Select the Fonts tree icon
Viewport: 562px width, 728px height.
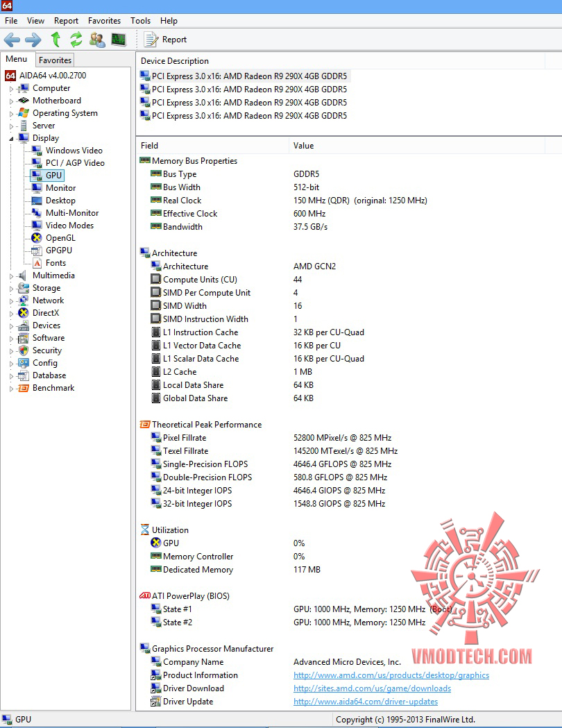(x=37, y=263)
